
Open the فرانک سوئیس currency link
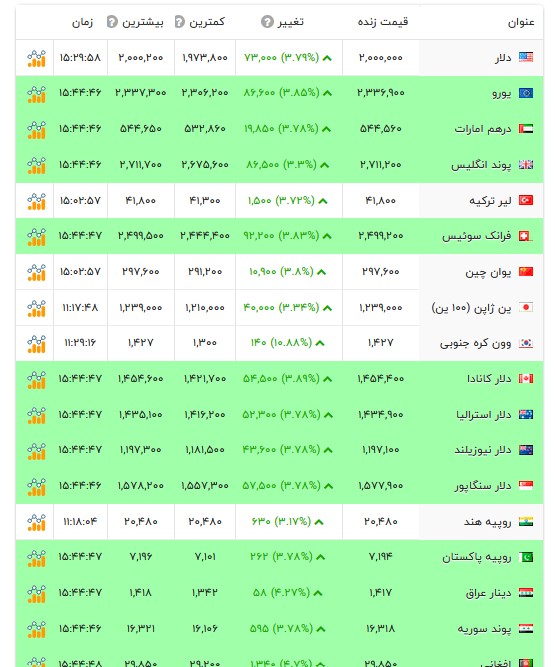pyautogui.click(x=477, y=236)
